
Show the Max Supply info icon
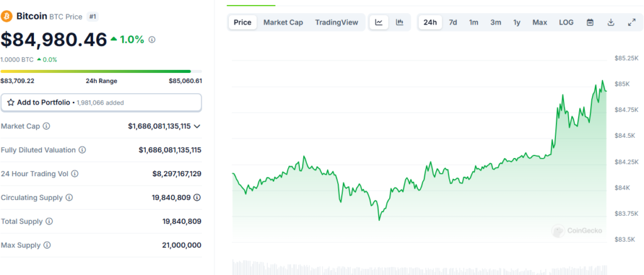[47, 245]
